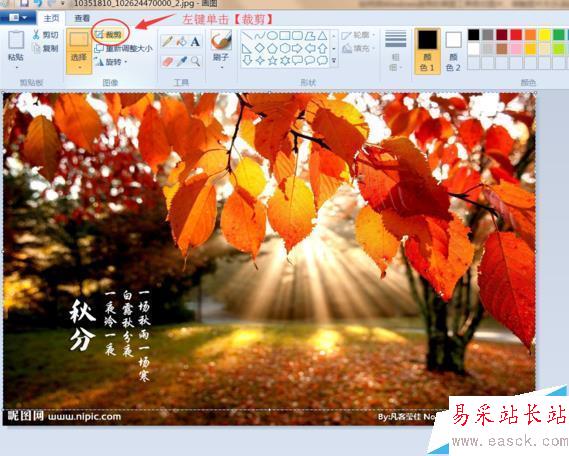
Task: Choose the Right arrow shape
Action: (x=297, y=48)
